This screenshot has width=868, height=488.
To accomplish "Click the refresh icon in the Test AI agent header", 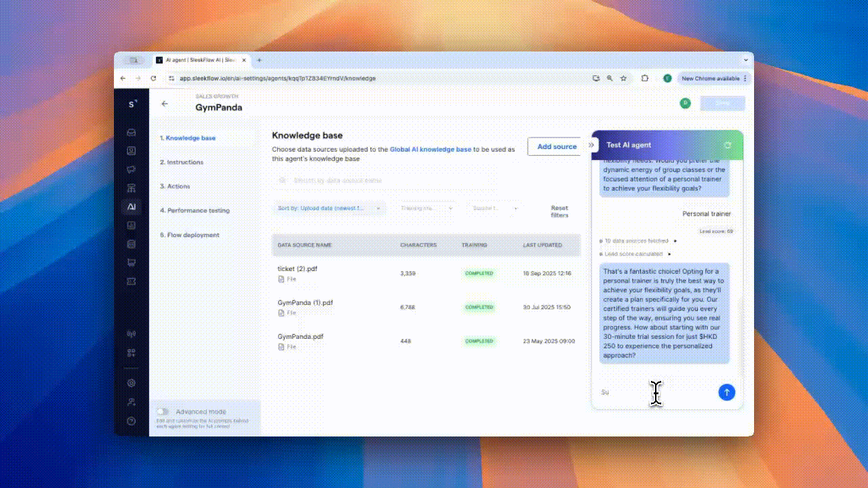I will pos(726,145).
